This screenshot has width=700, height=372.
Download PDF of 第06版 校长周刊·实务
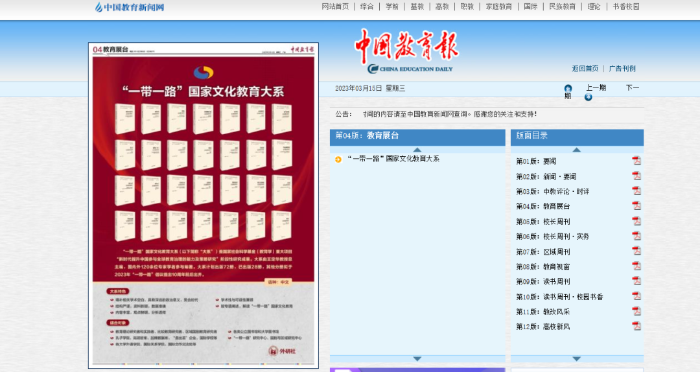click(636, 236)
